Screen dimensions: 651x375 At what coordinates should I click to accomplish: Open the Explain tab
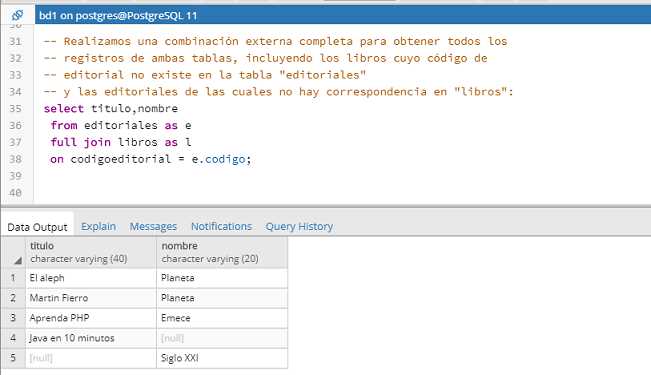tap(98, 226)
